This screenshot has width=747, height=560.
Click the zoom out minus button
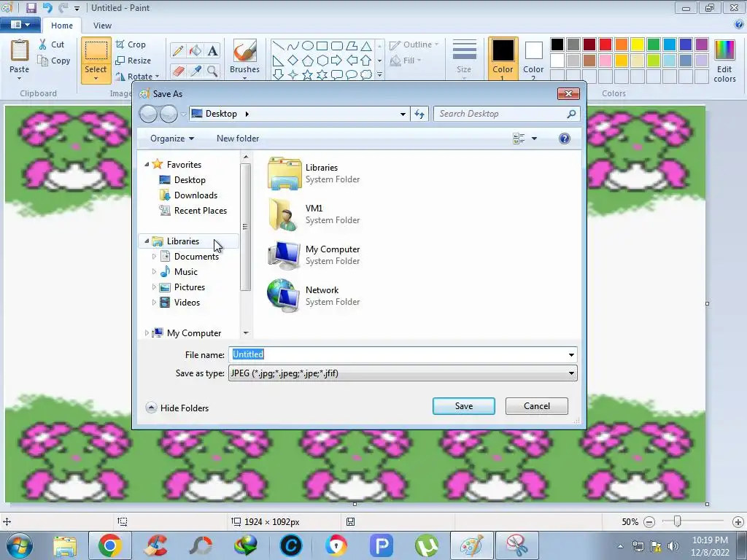click(x=649, y=522)
